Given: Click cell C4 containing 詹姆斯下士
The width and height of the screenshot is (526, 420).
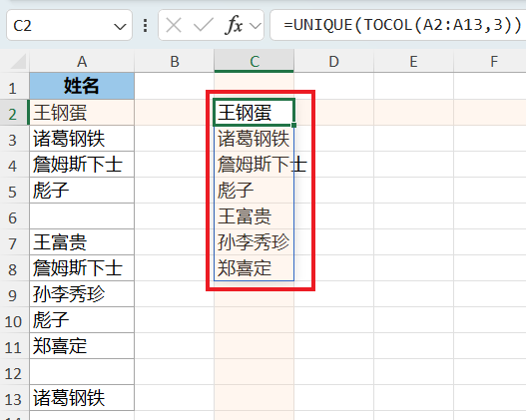Looking at the screenshot, I should [x=254, y=165].
